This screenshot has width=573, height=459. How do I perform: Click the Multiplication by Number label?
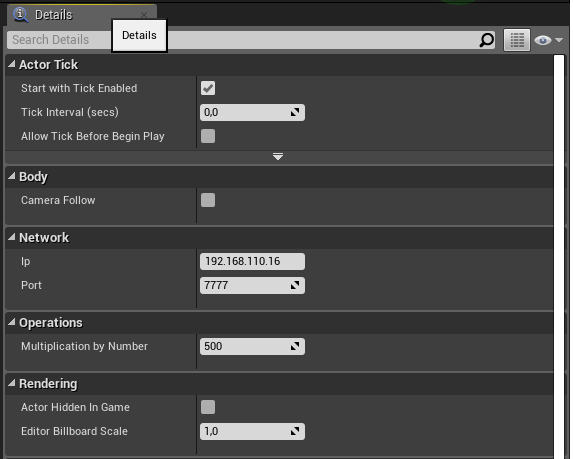click(x=84, y=346)
